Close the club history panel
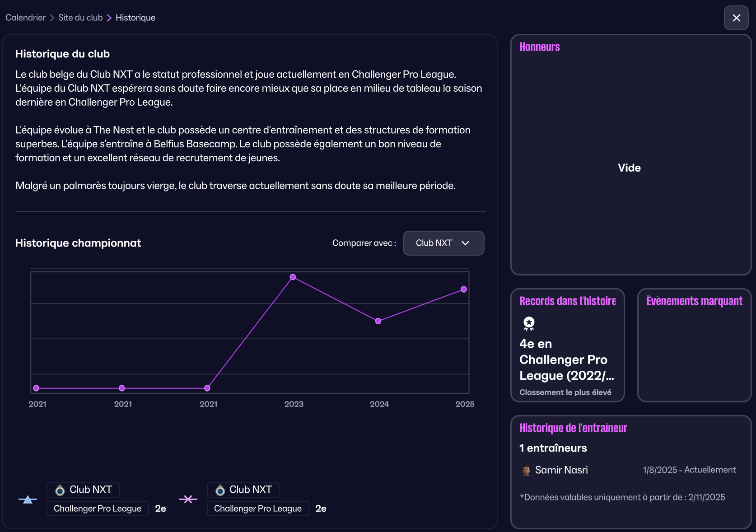This screenshot has height=532, width=756. click(x=736, y=18)
